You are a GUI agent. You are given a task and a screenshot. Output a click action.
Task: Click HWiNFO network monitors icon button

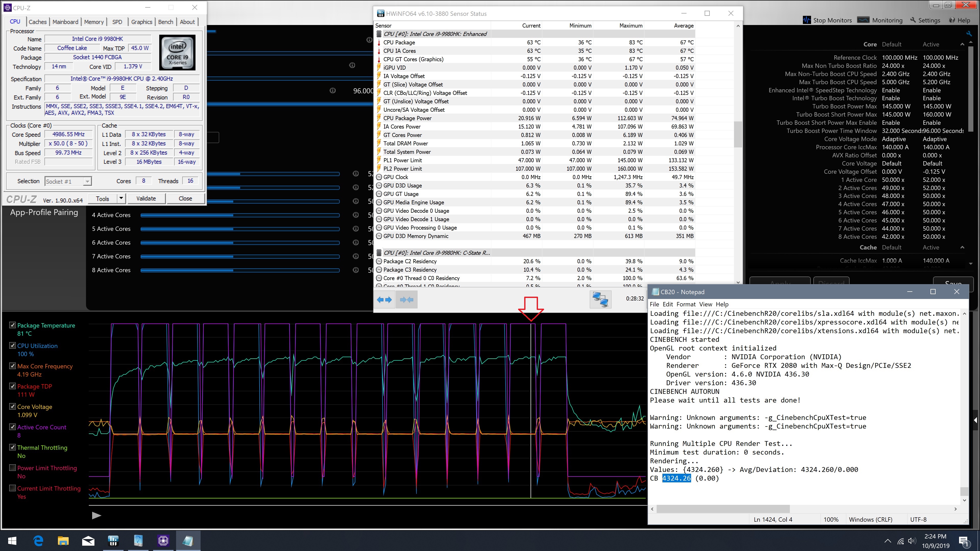tap(600, 299)
